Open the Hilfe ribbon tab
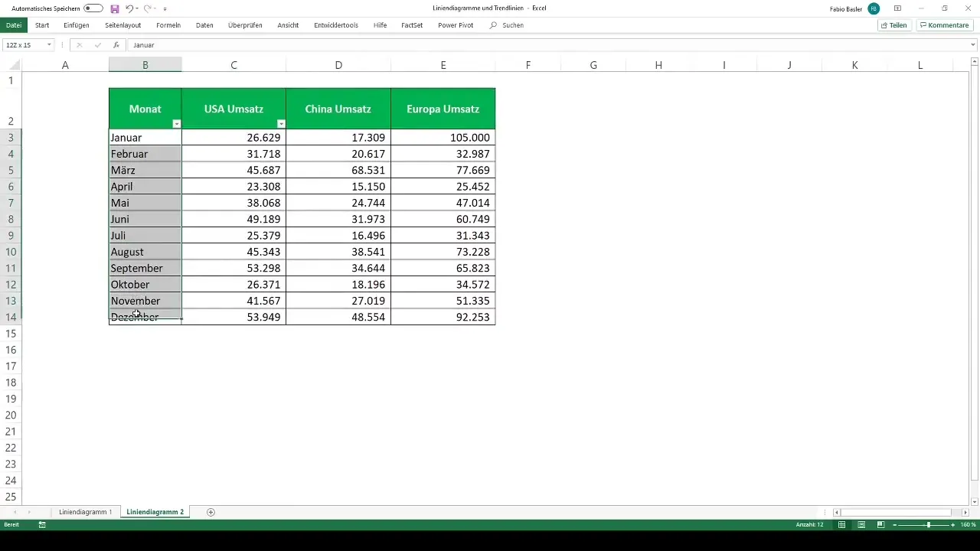980x551 pixels. tap(380, 25)
